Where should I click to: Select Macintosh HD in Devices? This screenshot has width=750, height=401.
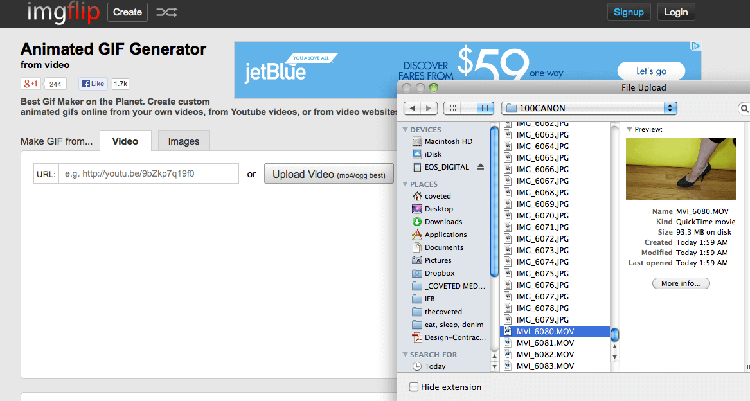[x=446, y=142]
